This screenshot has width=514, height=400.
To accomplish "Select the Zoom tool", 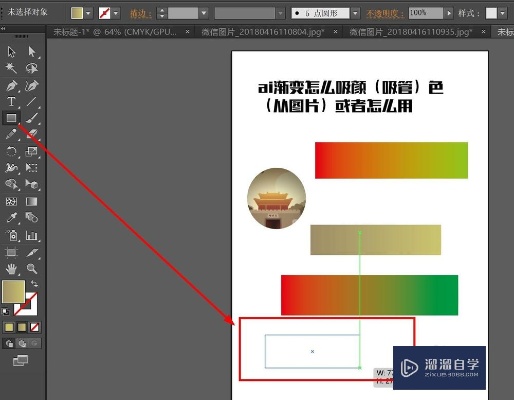I will (32, 269).
